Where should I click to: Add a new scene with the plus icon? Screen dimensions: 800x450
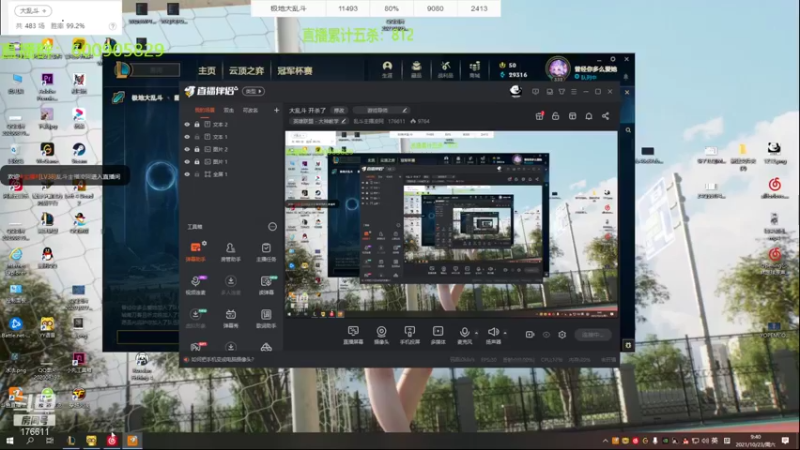pyautogui.click(x=277, y=110)
